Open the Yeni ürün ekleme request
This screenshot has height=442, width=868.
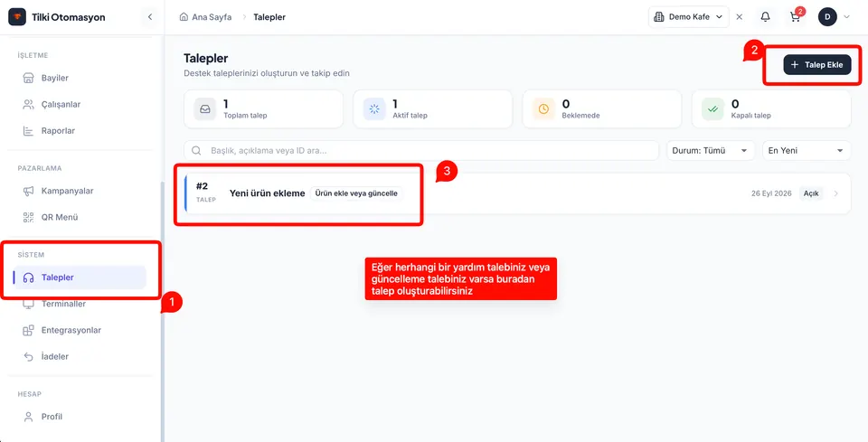(268, 193)
